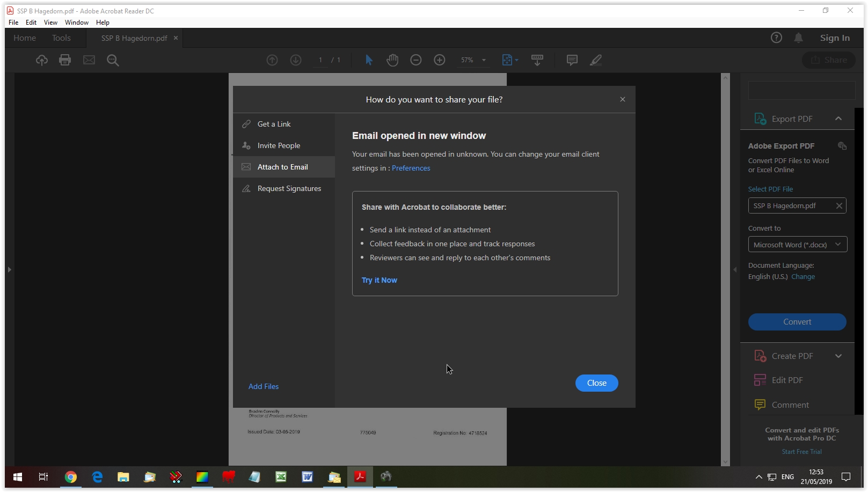
Task: Select the highlight pen tool
Action: pos(596,60)
